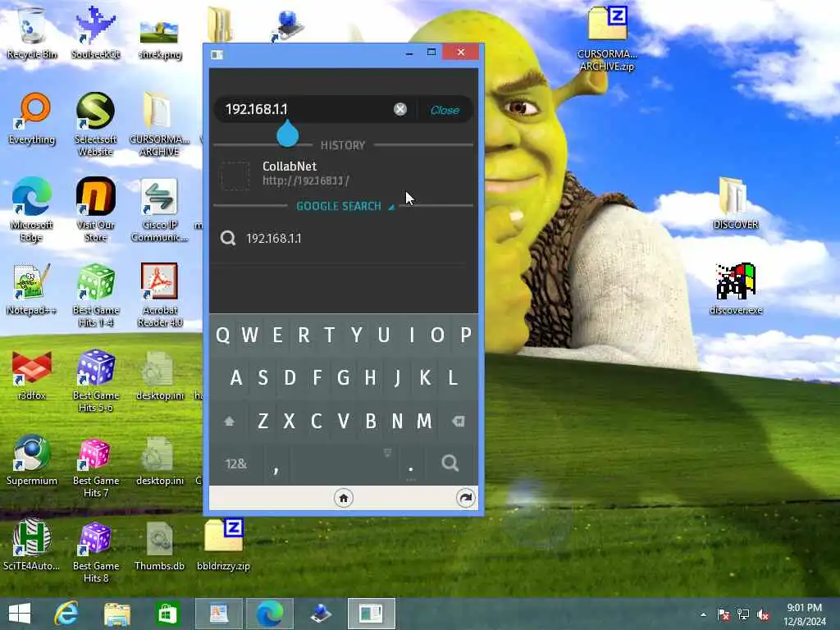
Task: Select the 192.168.1.1 search suggestion
Action: pos(343,239)
